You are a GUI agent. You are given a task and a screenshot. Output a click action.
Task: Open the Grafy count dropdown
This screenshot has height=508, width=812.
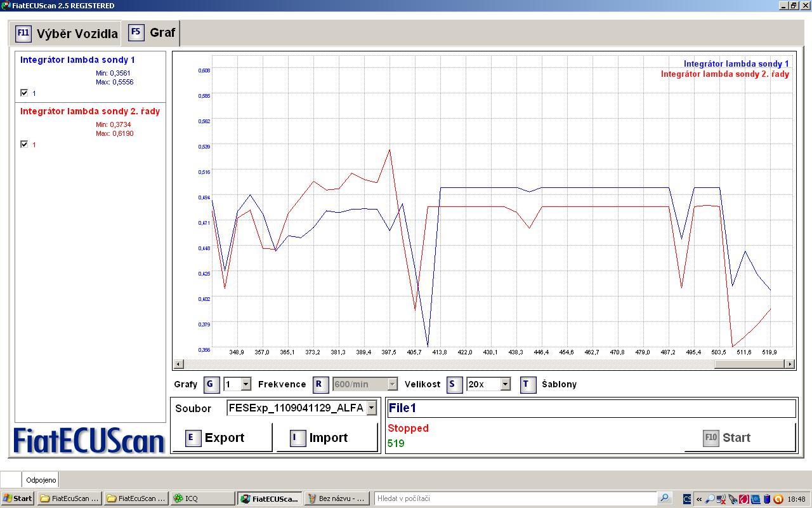click(x=246, y=384)
